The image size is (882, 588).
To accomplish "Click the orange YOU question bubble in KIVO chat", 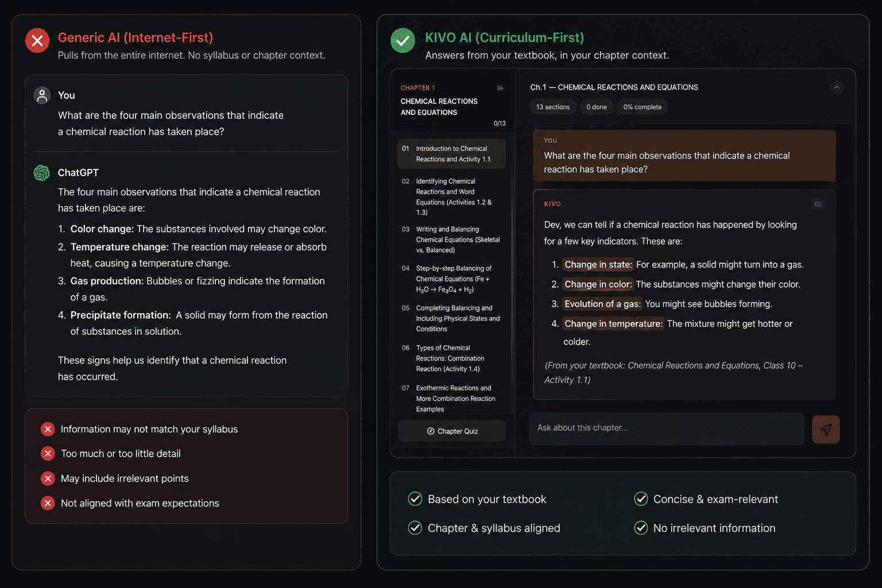I will point(684,156).
